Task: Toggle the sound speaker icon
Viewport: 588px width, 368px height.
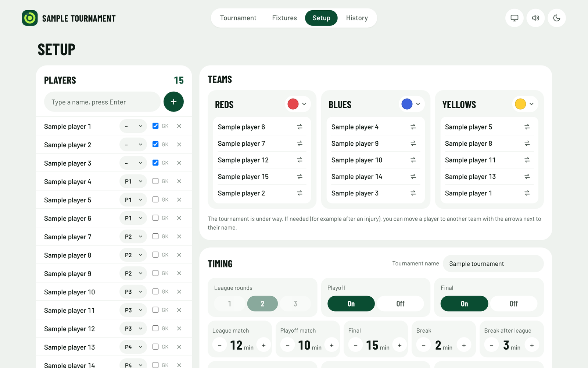Action: coord(535,18)
